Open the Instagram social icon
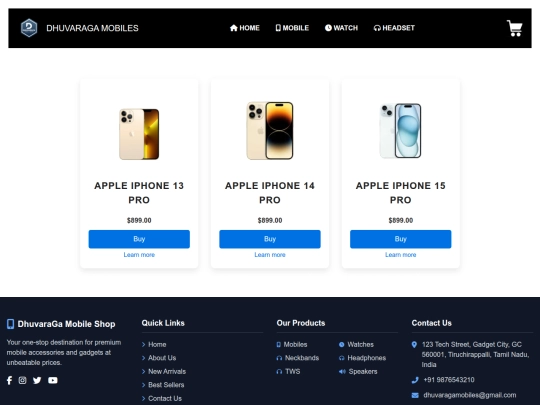The width and height of the screenshot is (540, 405). pyautogui.click(x=22, y=380)
